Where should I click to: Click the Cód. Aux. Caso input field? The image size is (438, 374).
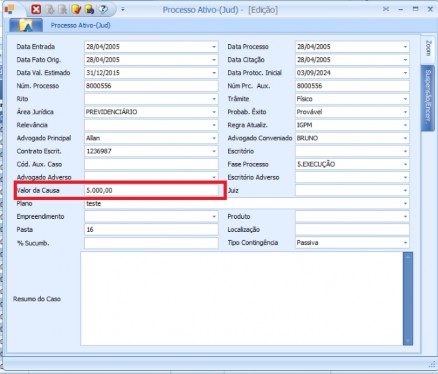coord(151,164)
